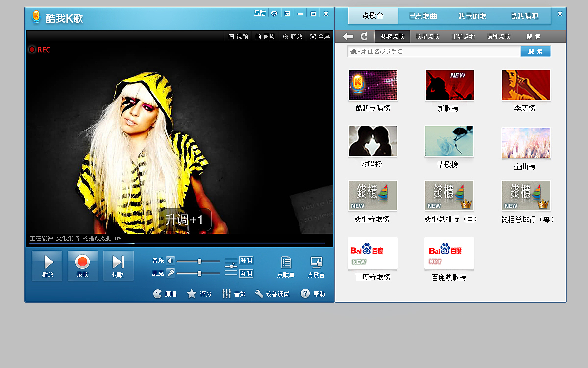Click the refresh icon
Viewport: 588px width, 368px height.
click(x=364, y=36)
